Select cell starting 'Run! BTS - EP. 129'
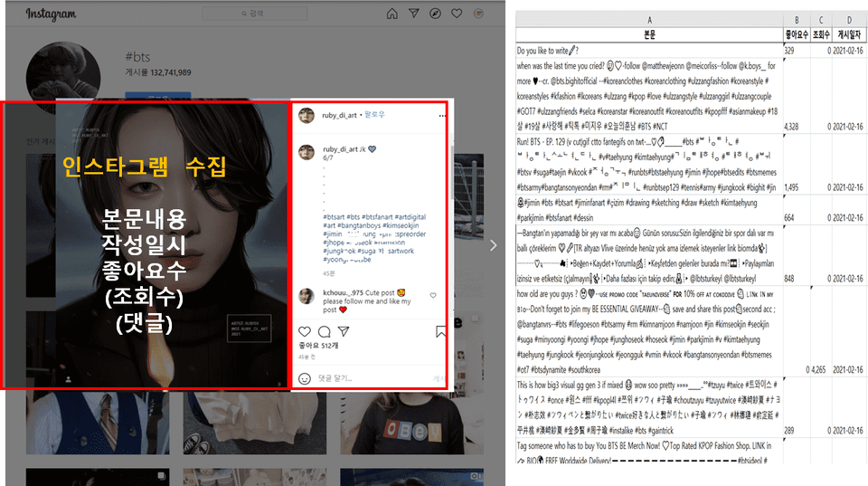868x486 pixels. pyautogui.click(x=649, y=164)
